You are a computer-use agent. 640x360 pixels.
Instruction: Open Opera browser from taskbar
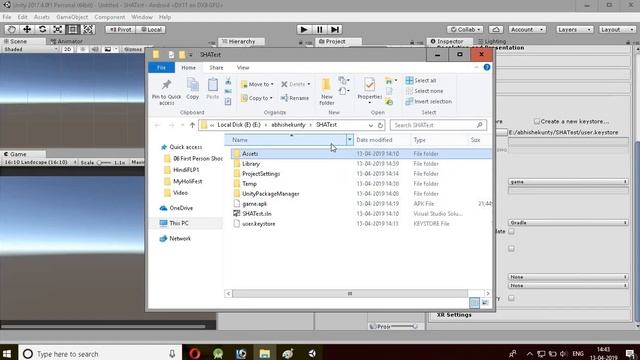point(195,353)
